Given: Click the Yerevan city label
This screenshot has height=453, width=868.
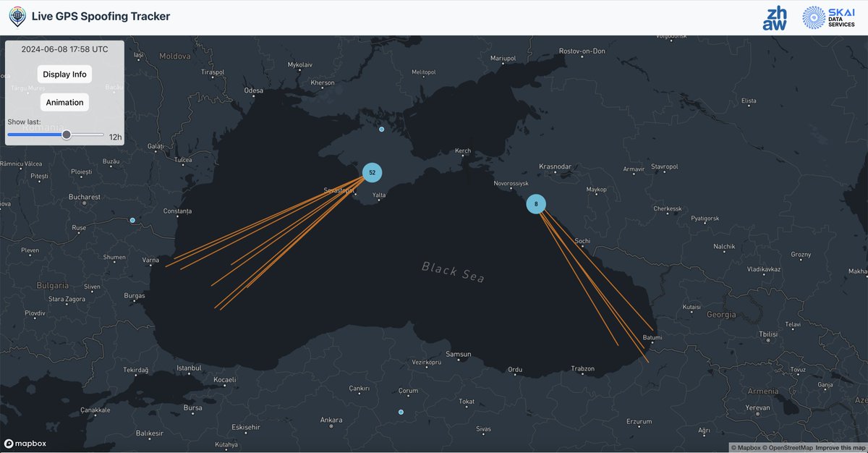Looking at the screenshot, I should click(x=757, y=407).
